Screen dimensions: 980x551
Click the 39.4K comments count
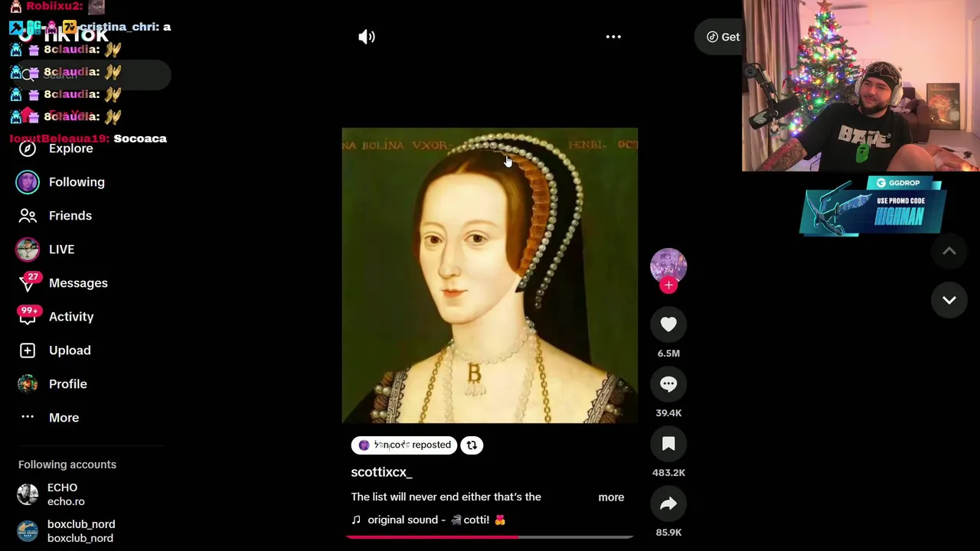(x=668, y=413)
